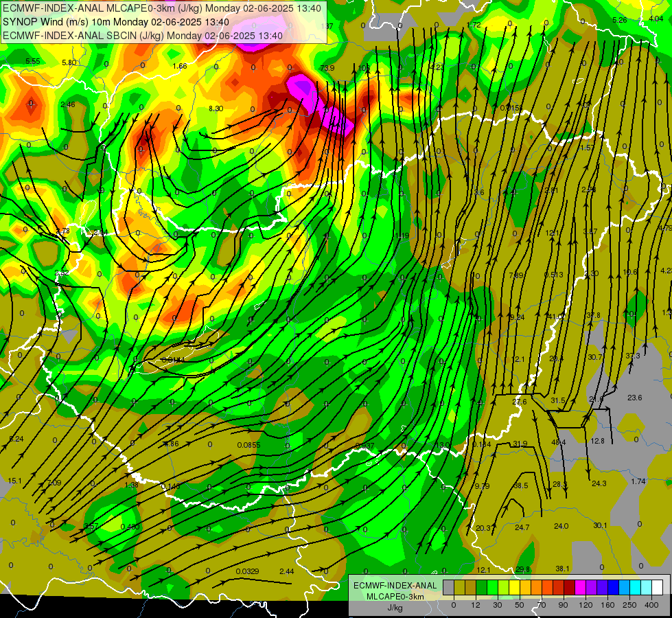The image size is (672, 618).
Task: Click the SYNOP Wind 10m title line
Action: tap(116, 22)
